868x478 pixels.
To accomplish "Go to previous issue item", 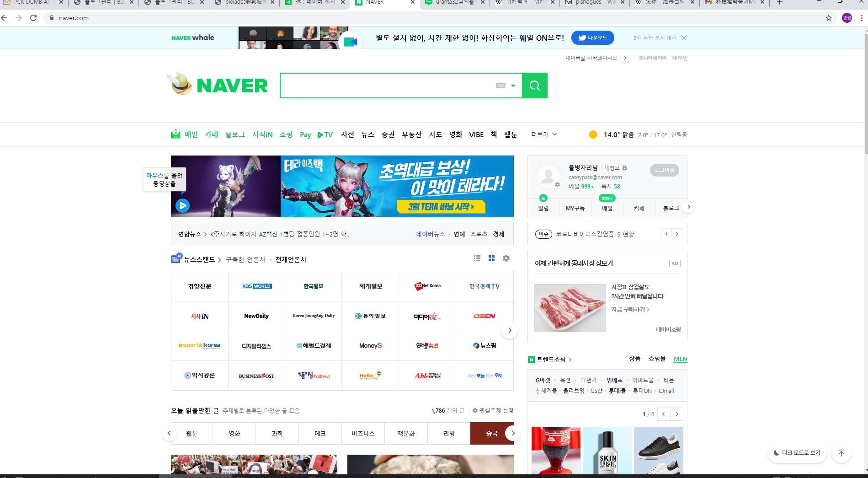I will [666, 234].
